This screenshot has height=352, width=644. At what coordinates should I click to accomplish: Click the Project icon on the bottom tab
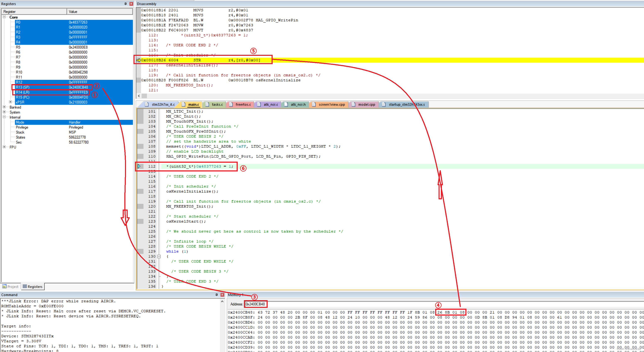tap(4, 286)
